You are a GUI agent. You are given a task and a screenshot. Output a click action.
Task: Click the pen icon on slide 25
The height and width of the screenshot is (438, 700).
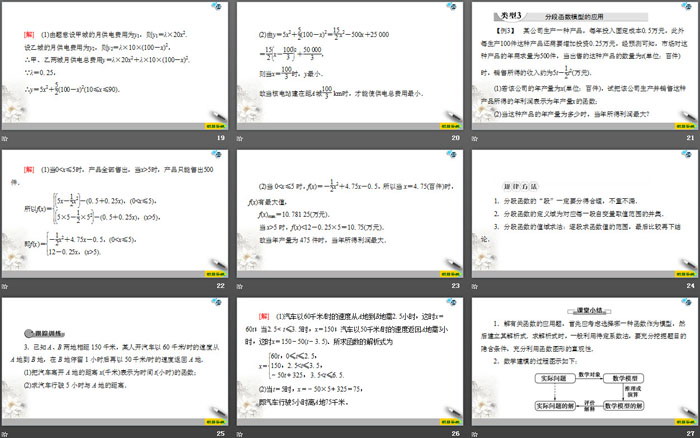[218, 412]
